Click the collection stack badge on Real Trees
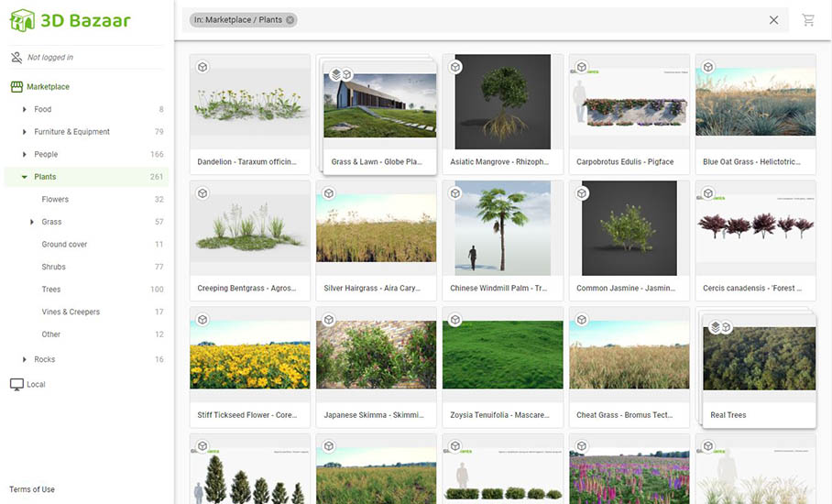 (716, 327)
